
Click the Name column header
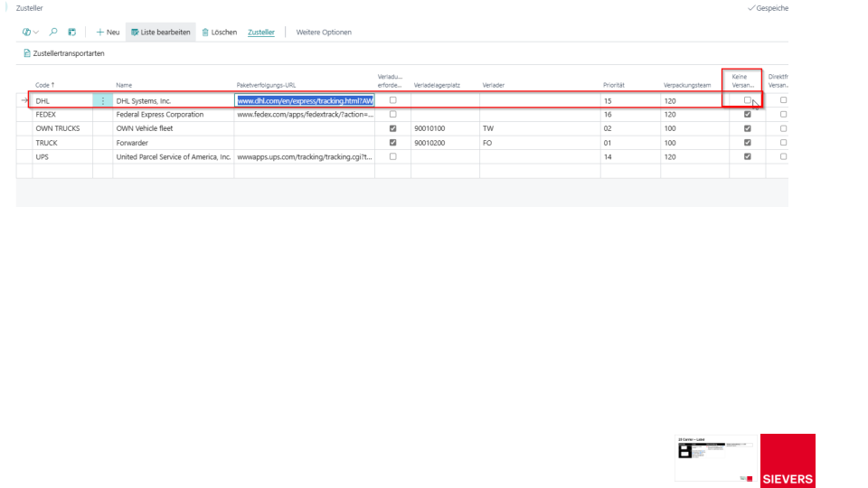pos(124,85)
